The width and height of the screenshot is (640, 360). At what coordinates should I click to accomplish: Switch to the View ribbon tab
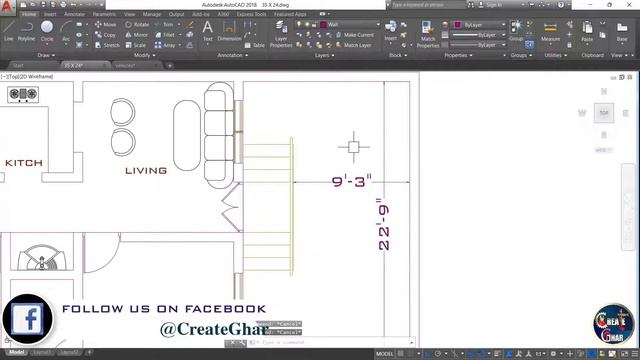(x=129, y=14)
